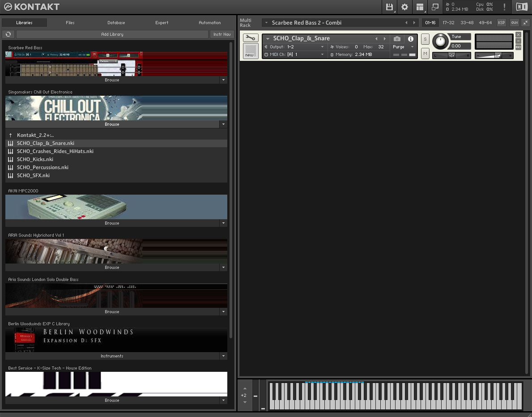The image size is (532, 417).
Task: Toggle the KSP multi script button
Action: [x=501, y=23]
